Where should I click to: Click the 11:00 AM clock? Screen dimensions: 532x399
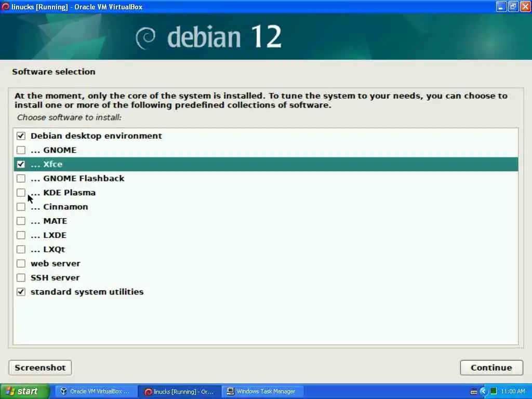click(x=513, y=392)
